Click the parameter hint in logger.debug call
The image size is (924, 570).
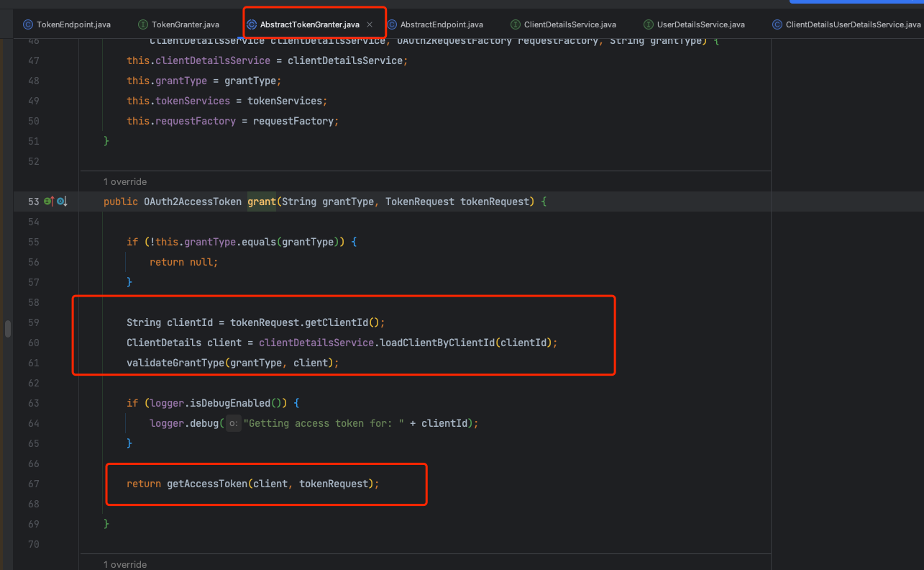(x=234, y=423)
